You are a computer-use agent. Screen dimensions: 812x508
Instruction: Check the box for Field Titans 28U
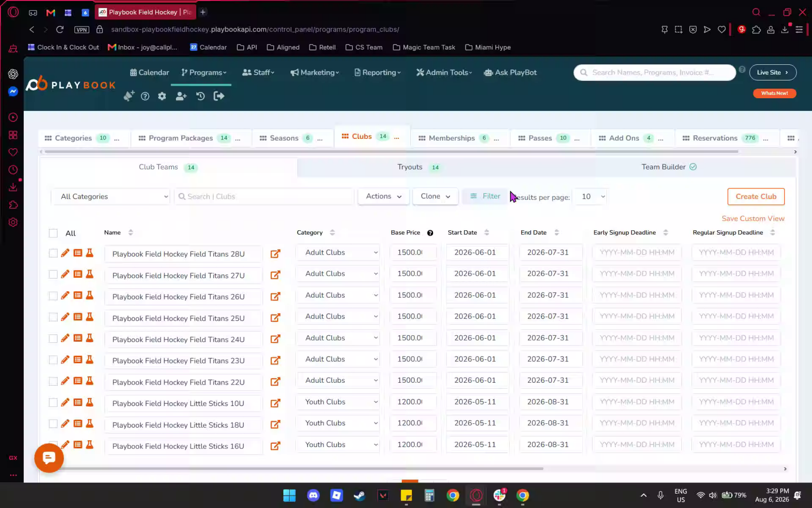(x=53, y=253)
